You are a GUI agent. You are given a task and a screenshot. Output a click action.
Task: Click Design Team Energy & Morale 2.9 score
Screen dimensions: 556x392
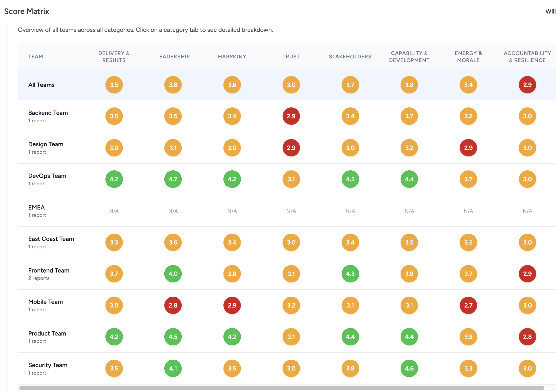pyautogui.click(x=468, y=148)
